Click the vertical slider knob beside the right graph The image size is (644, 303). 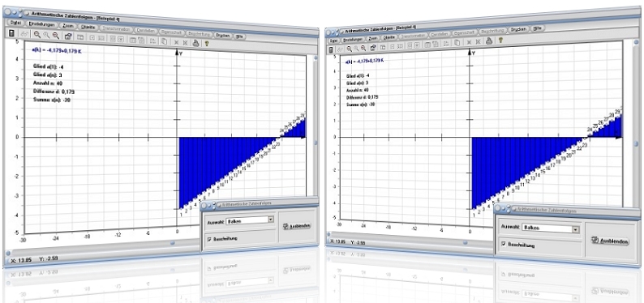(x=636, y=144)
